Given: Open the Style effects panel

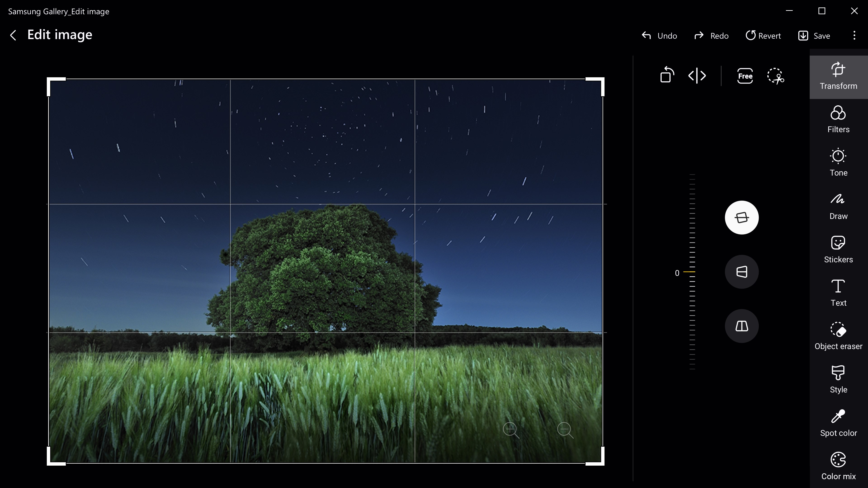Looking at the screenshot, I should point(838,379).
